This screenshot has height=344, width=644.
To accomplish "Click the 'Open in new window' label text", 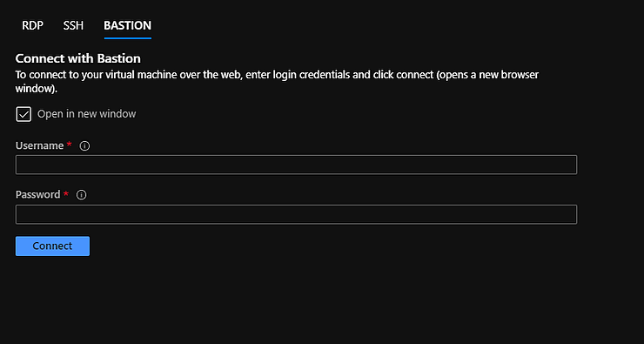I will [87, 114].
